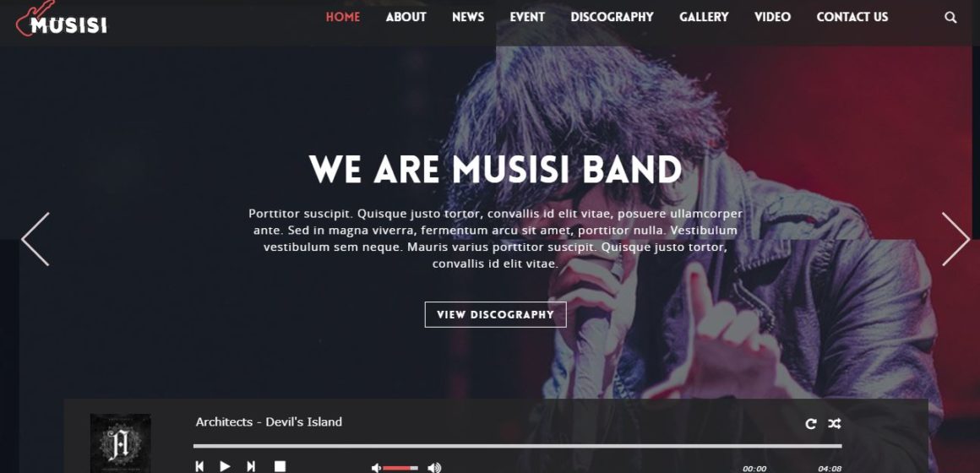
Task: Go to the previous slide arrow
Action: [35, 239]
